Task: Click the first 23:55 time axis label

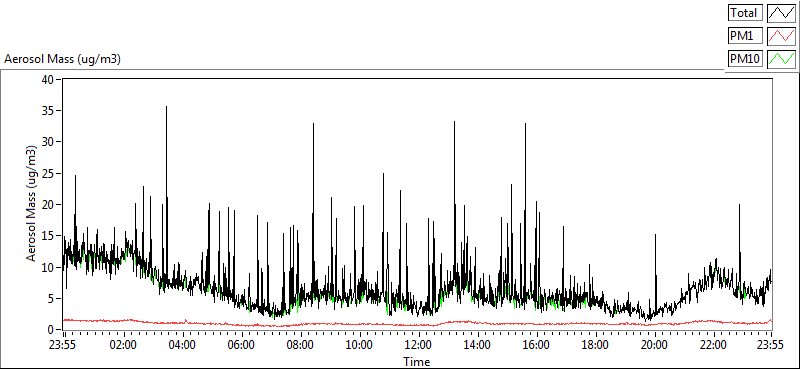Action: coord(62,344)
